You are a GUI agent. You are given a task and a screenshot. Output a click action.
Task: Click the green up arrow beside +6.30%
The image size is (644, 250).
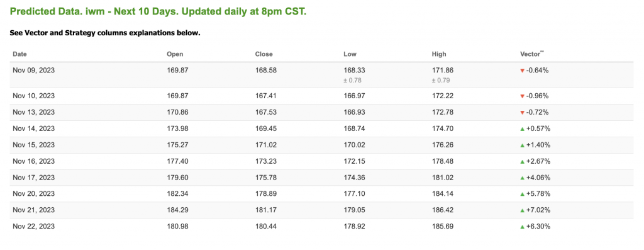point(522,227)
